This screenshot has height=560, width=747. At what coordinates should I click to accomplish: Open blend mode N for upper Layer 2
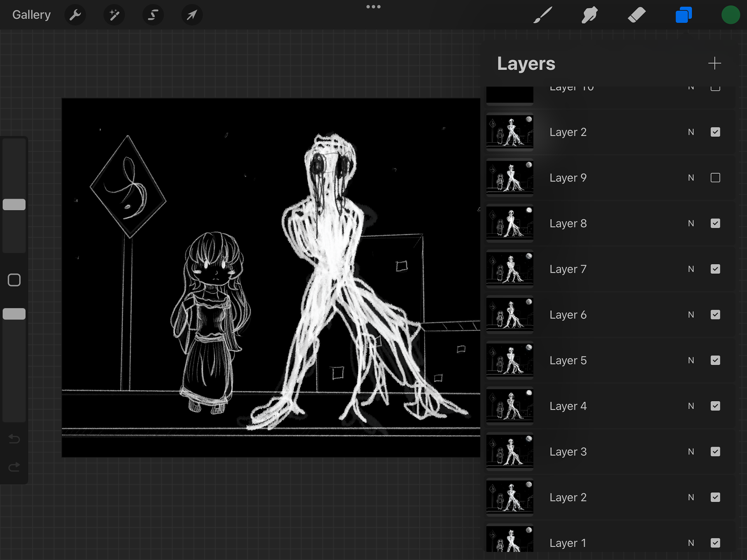tap(691, 132)
